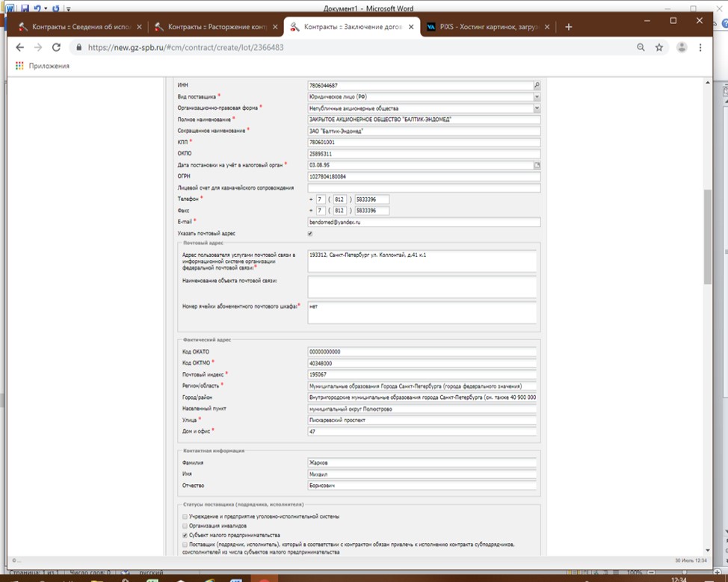728x582 pixels.
Task: Click the page vertical scrollbar thumb
Action: (708, 237)
